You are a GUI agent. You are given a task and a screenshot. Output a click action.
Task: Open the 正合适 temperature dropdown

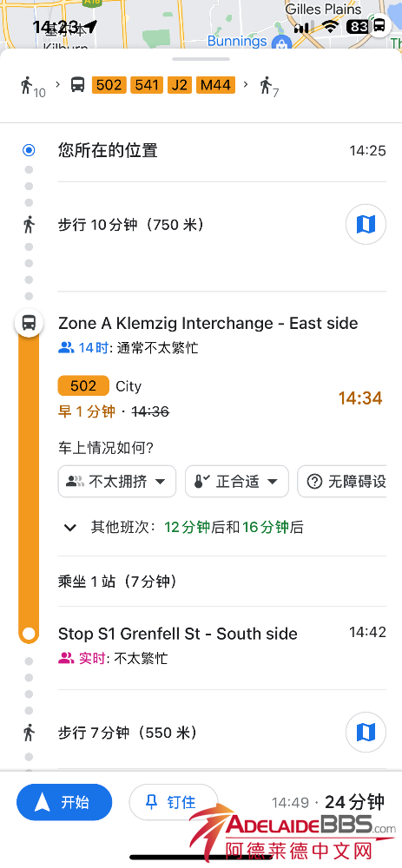click(237, 482)
